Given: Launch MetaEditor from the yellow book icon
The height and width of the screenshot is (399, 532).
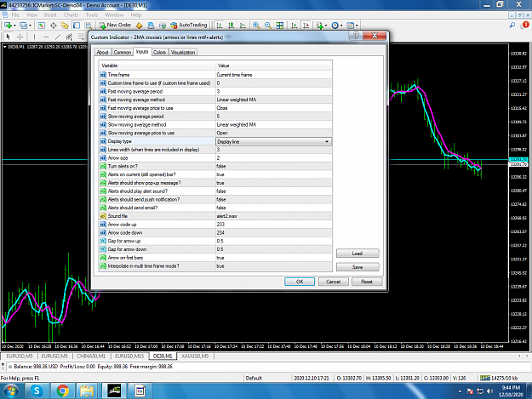Looking at the screenshot, I should click(x=139, y=26).
